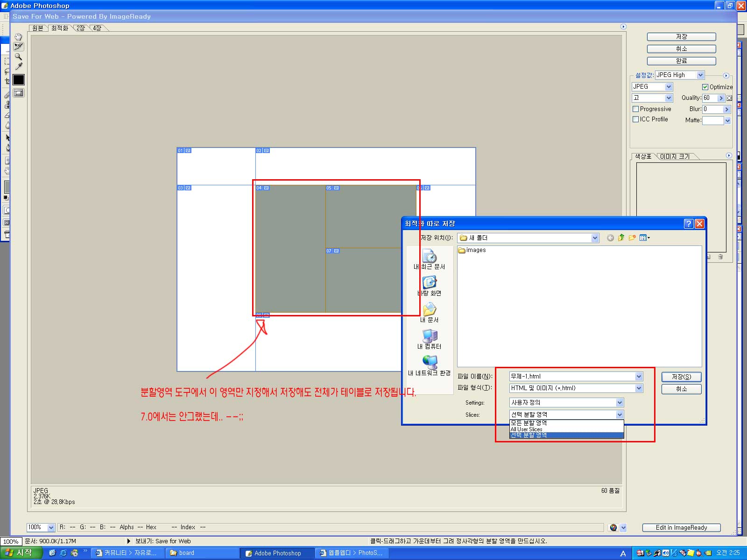
Task: Enable the ICC Profile checkbox
Action: [x=635, y=119]
